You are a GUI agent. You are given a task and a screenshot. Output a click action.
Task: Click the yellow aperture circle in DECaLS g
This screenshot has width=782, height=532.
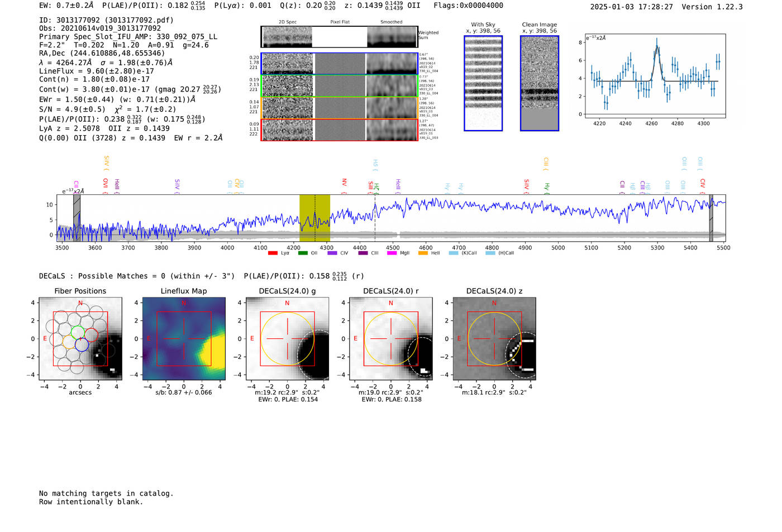pyautogui.click(x=288, y=339)
